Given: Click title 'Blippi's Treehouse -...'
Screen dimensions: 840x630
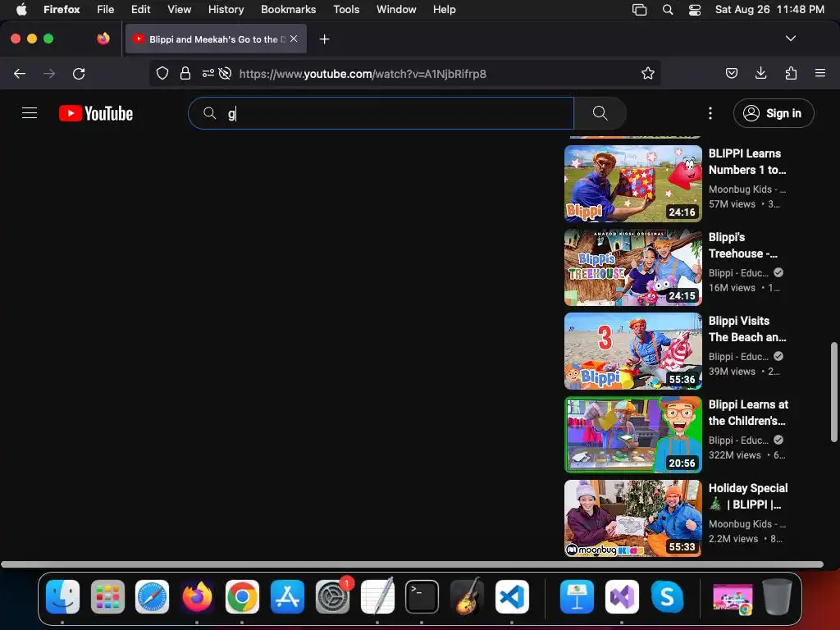Looking at the screenshot, I should click(x=743, y=244).
